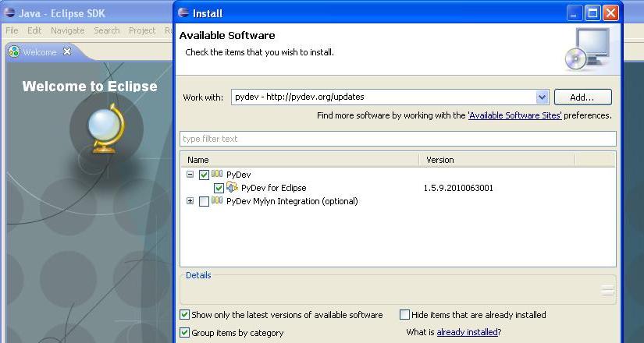This screenshot has width=644, height=343.
Task: Click the PyDev Mylyn Integration category icon
Action: tap(217, 201)
